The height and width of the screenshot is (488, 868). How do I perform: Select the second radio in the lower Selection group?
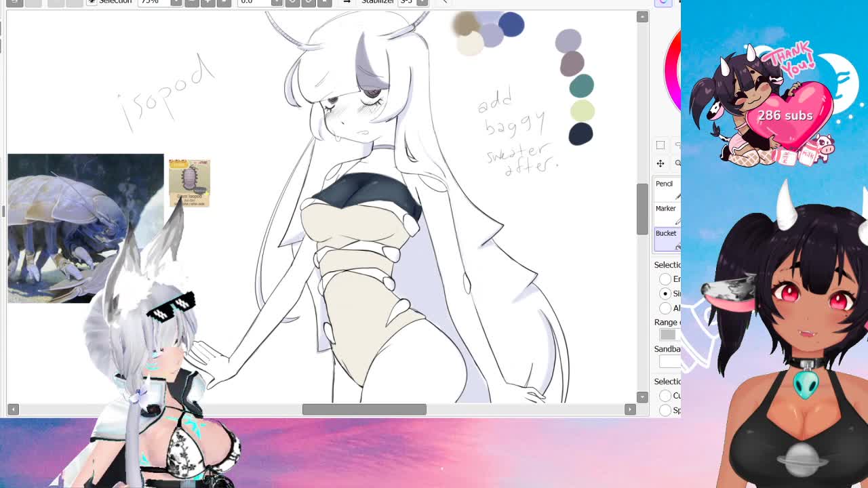point(665,410)
